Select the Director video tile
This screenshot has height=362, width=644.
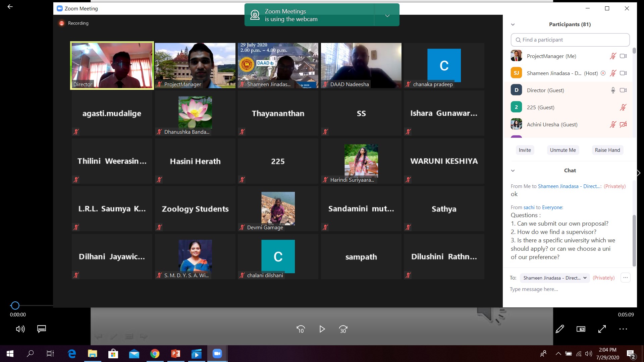112,65
